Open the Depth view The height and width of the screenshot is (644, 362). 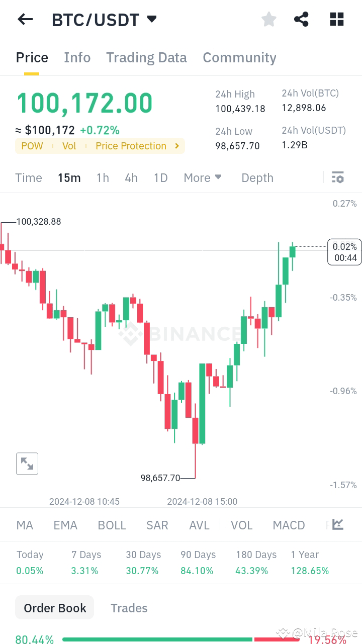(257, 177)
